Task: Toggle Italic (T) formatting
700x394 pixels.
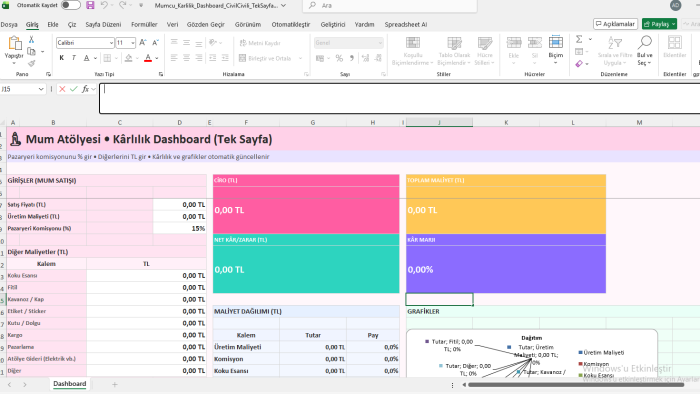Action: pos(74,58)
